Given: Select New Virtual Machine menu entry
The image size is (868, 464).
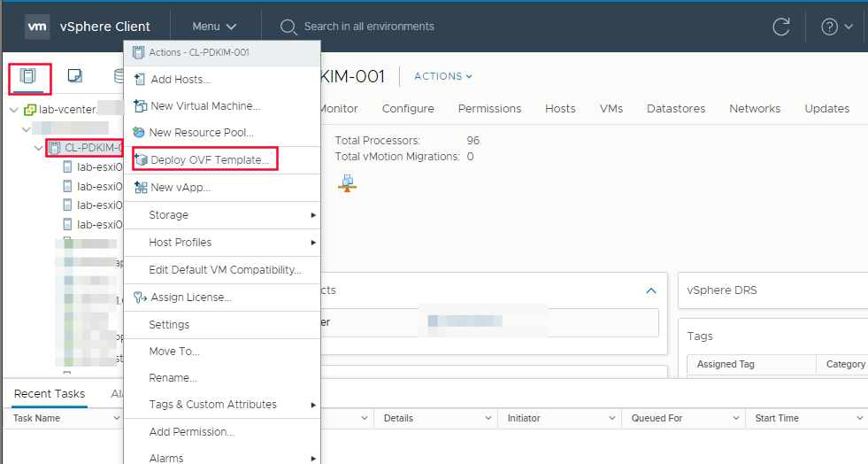Looking at the screenshot, I should [x=222, y=105].
